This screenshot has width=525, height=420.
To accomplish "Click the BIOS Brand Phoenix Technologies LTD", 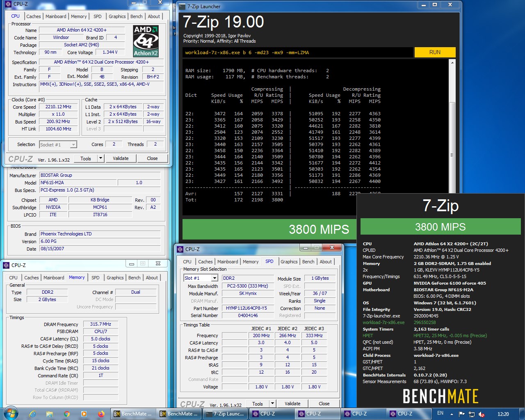I will tap(100, 234).
